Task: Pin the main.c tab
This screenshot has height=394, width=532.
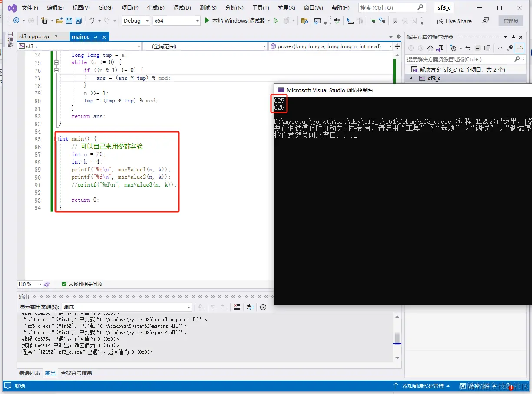Action: [x=96, y=37]
